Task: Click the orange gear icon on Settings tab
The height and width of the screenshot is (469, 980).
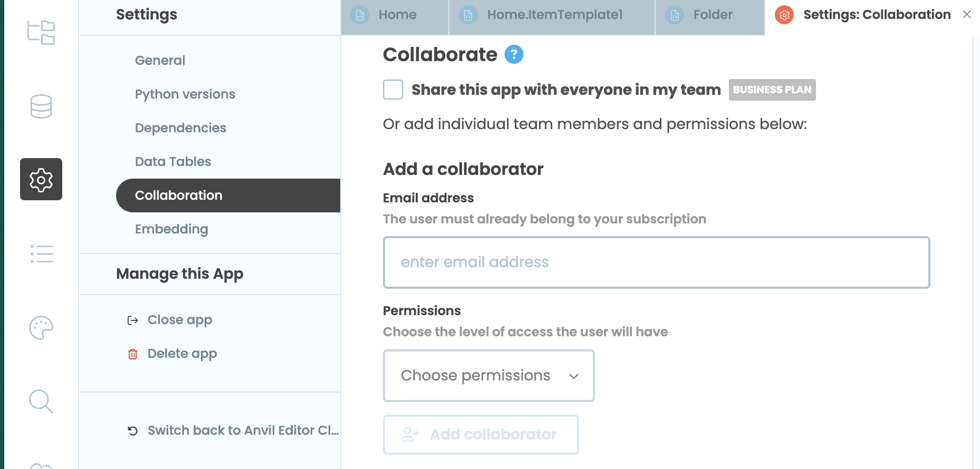Action: click(x=784, y=15)
